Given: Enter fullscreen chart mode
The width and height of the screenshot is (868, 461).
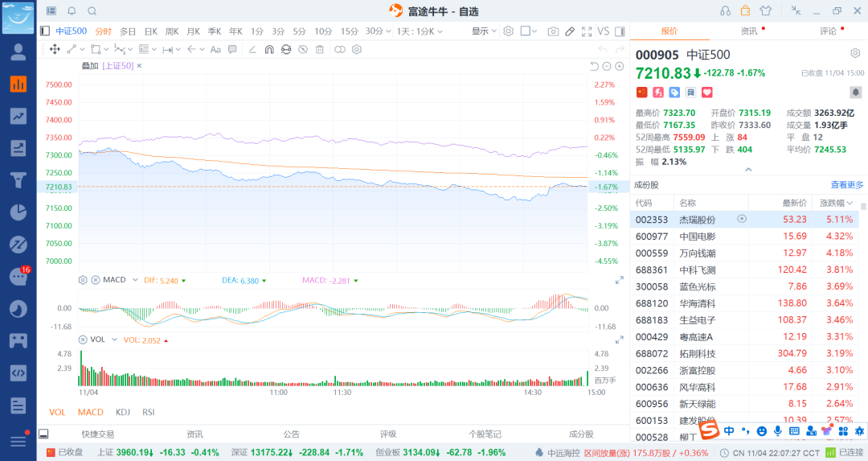Looking at the screenshot, I should (587, 31).
